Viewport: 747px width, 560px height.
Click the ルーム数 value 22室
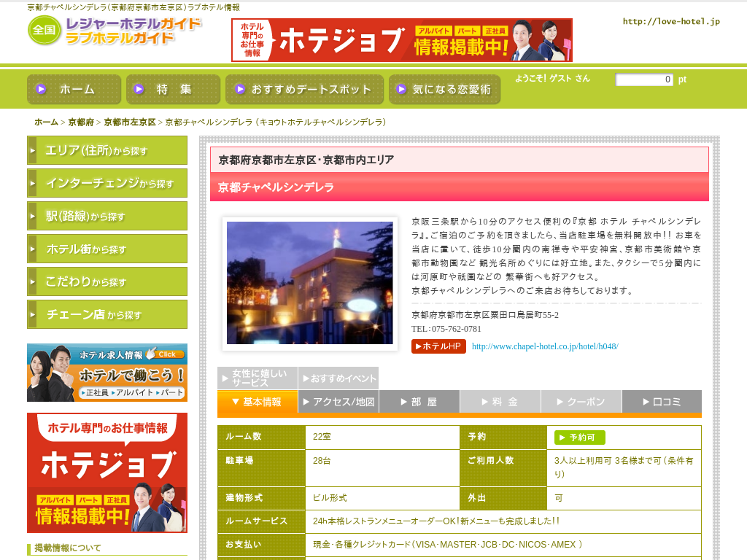pos(322,437)
